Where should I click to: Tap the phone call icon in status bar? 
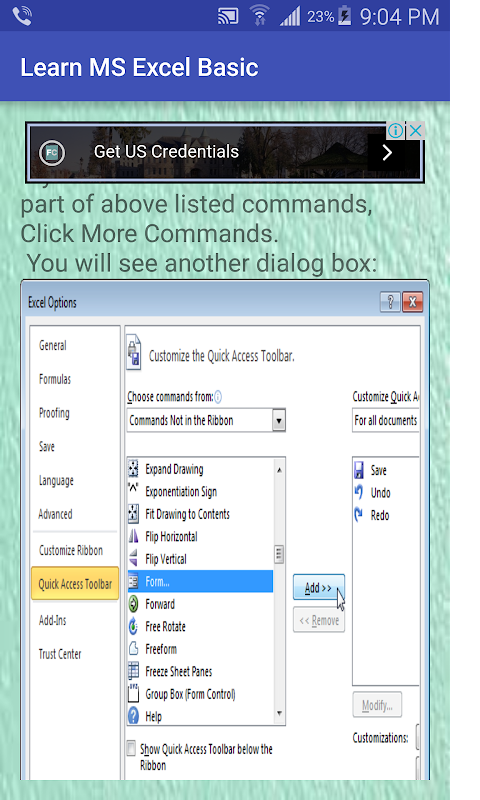click(x=22, y=16)
